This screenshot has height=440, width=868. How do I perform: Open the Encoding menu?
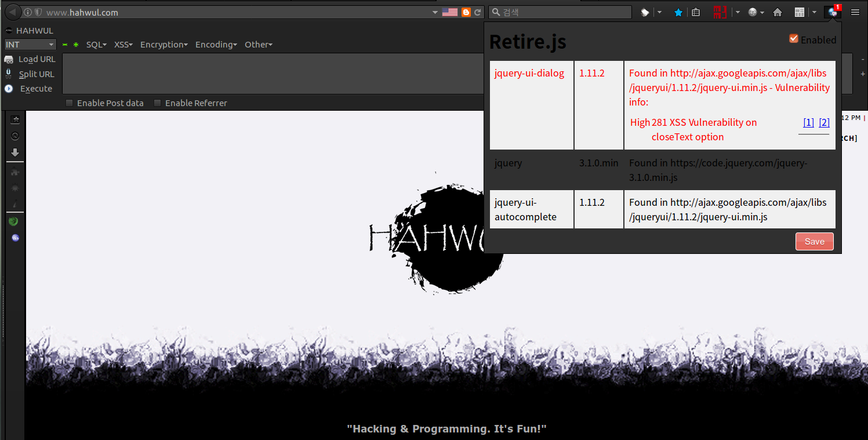click(x=216, y=45)
